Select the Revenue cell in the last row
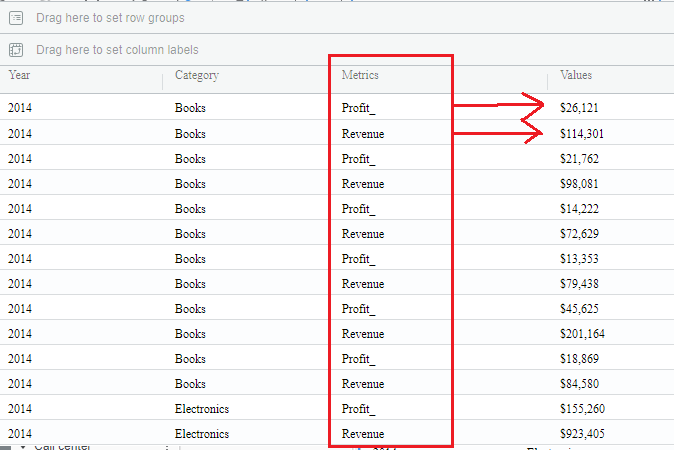 [363, 434]
